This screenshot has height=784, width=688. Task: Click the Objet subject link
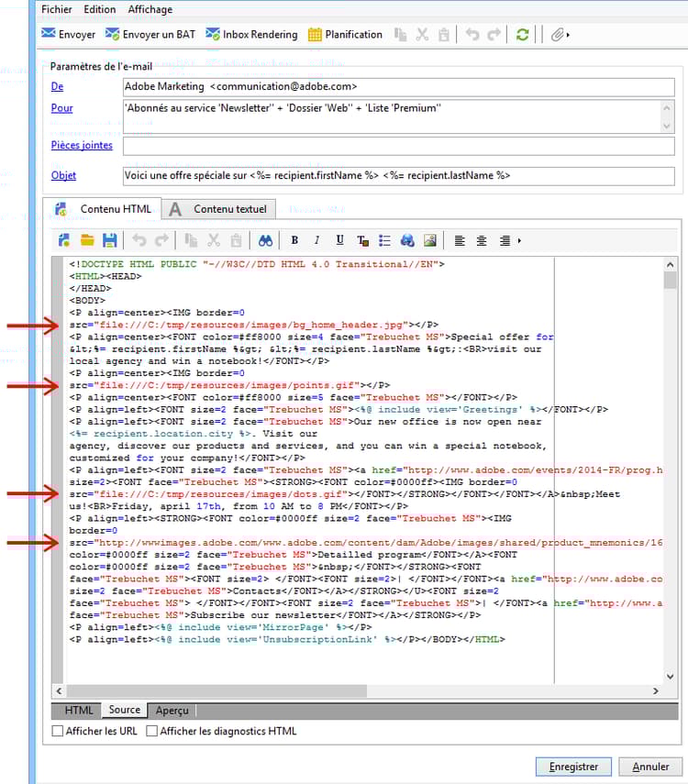(63, 175)
